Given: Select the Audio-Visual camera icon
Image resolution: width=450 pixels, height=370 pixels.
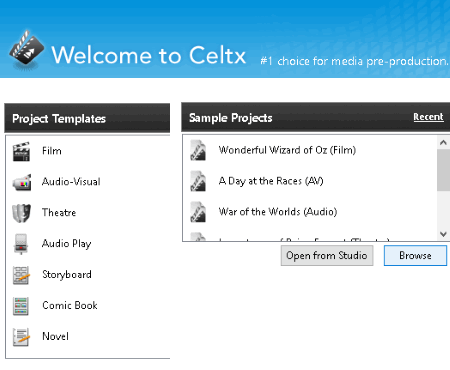Looking at the screenshot, I should tap(22, 182).
